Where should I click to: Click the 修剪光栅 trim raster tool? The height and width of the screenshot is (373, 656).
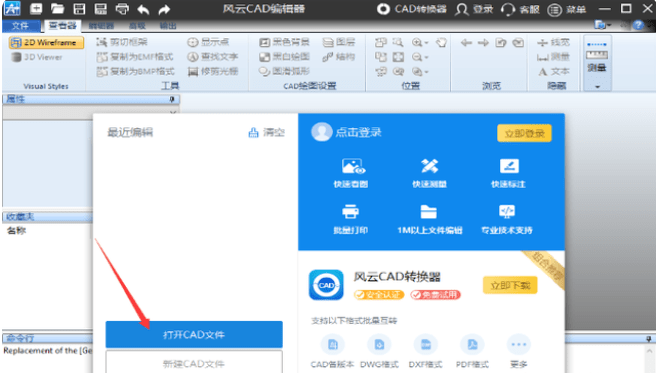(x=213, y=72)
